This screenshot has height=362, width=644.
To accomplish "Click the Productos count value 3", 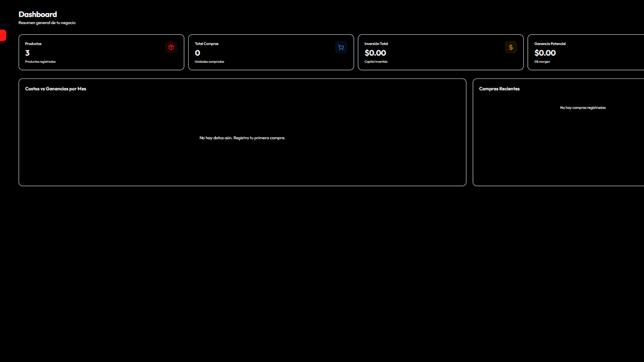I will [27, 53].
